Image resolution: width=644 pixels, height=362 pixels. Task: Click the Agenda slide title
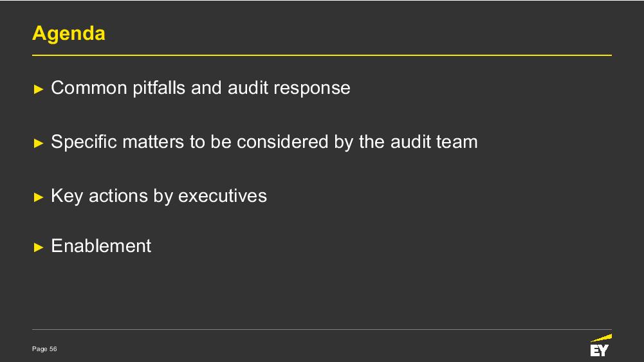click(69, 33)
